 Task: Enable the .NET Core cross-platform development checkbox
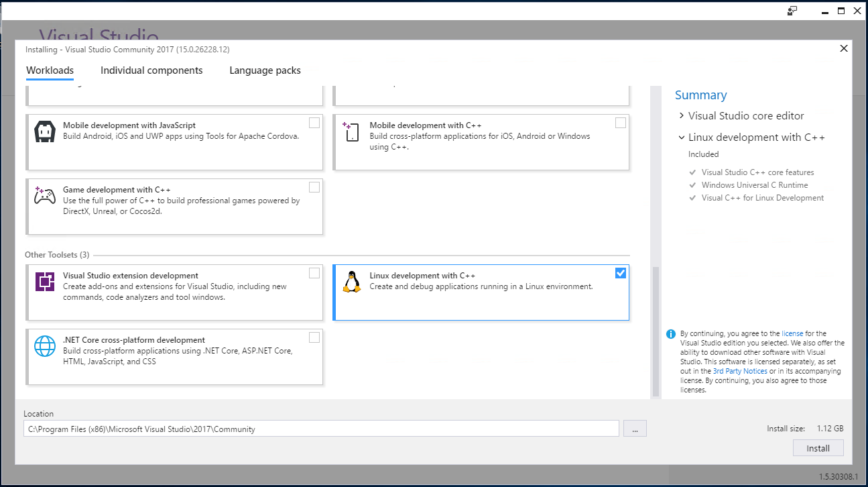click(314, 337)
